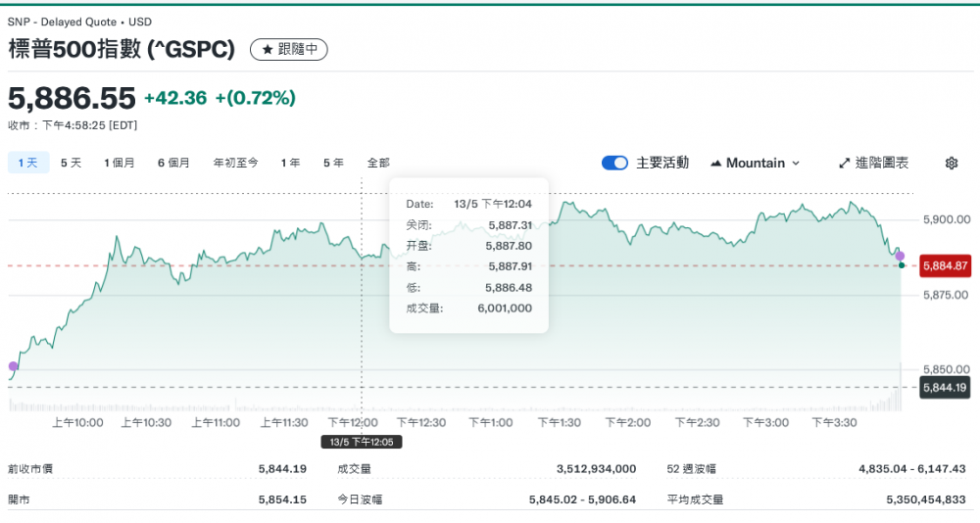Show 全部 historical data range
This screenshot has width=980, height=523.
pyautogui.click(x=378, y=164)
